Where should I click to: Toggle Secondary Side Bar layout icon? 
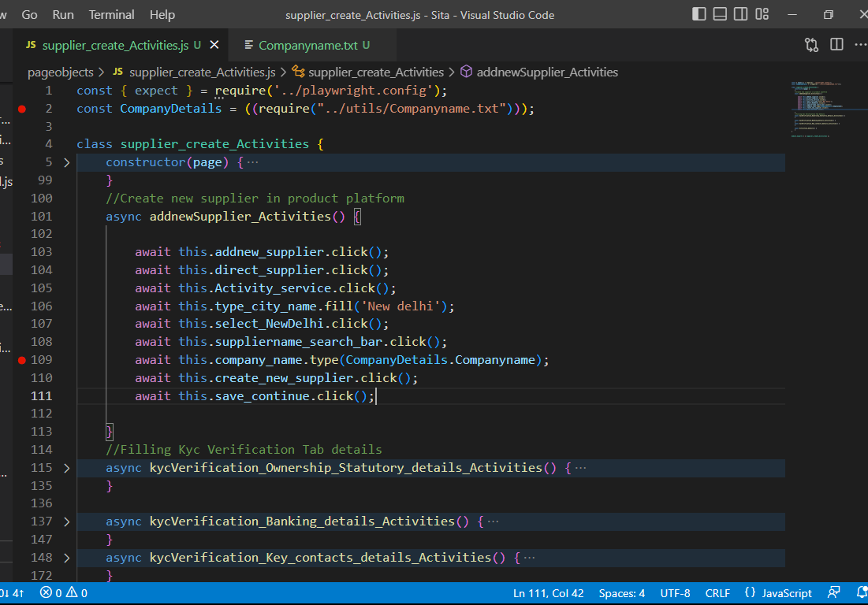[x=741, y=14]
